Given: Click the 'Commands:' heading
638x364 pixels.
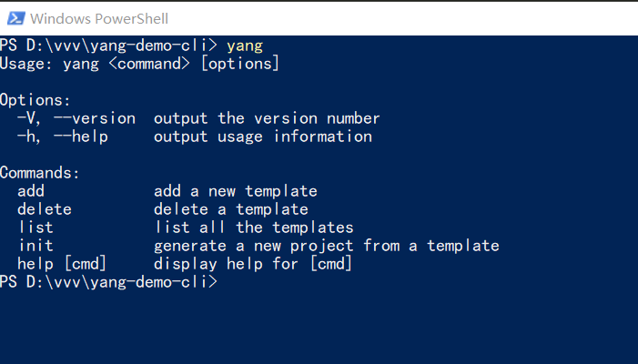Looking at the screenshot, I should (40, 173).
